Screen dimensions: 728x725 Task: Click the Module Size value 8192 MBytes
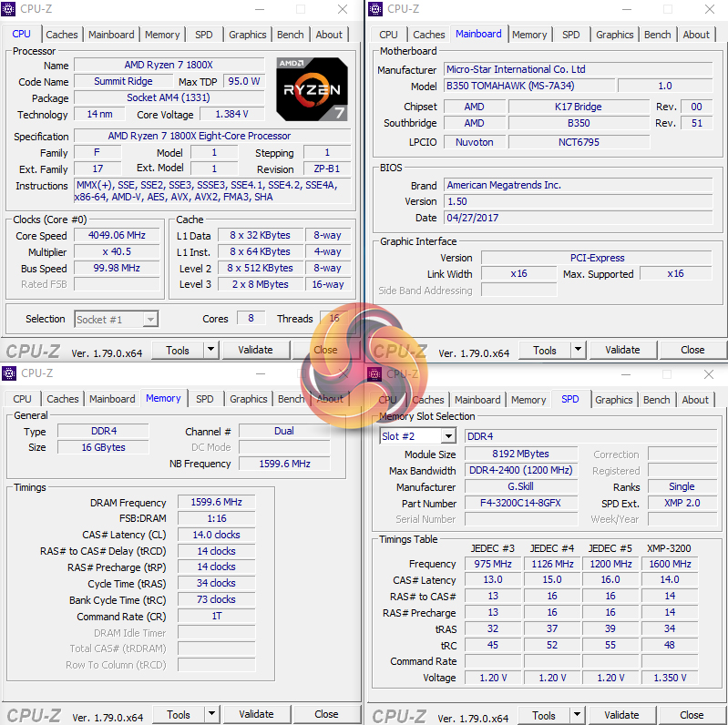click(x=521, y=454)
